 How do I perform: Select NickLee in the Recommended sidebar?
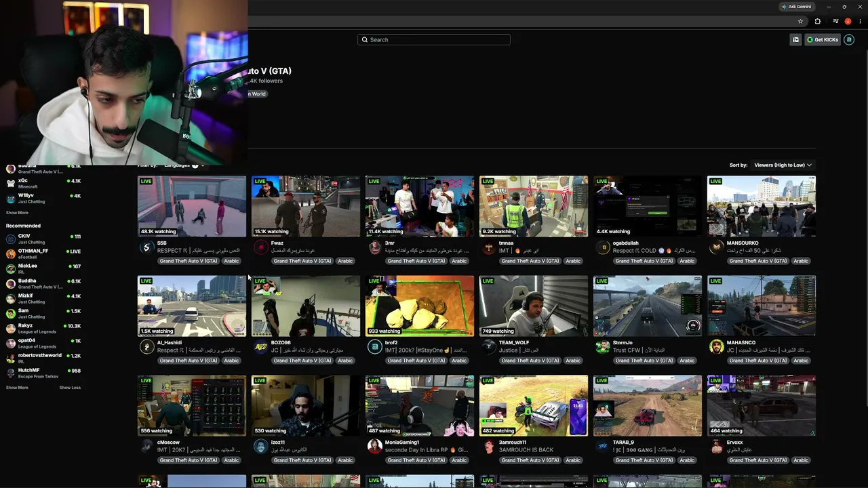[43, 269]
